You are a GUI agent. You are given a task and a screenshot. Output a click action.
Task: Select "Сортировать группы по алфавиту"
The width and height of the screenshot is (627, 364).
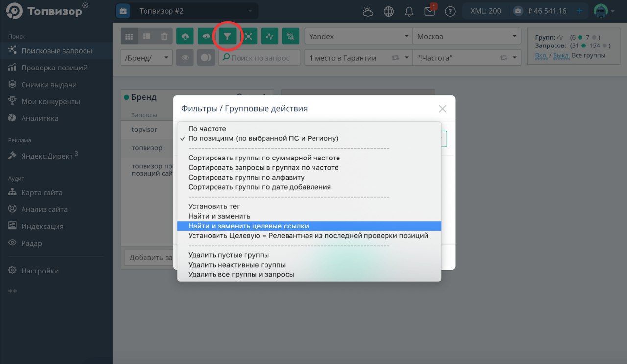click(309, 177)
